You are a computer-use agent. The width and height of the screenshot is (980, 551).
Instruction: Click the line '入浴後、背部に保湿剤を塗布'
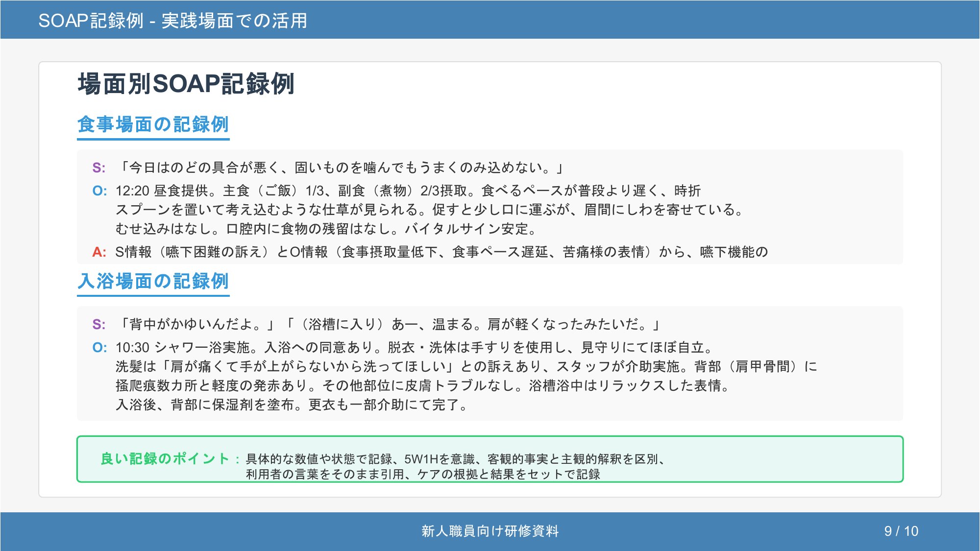pos(293,405)
